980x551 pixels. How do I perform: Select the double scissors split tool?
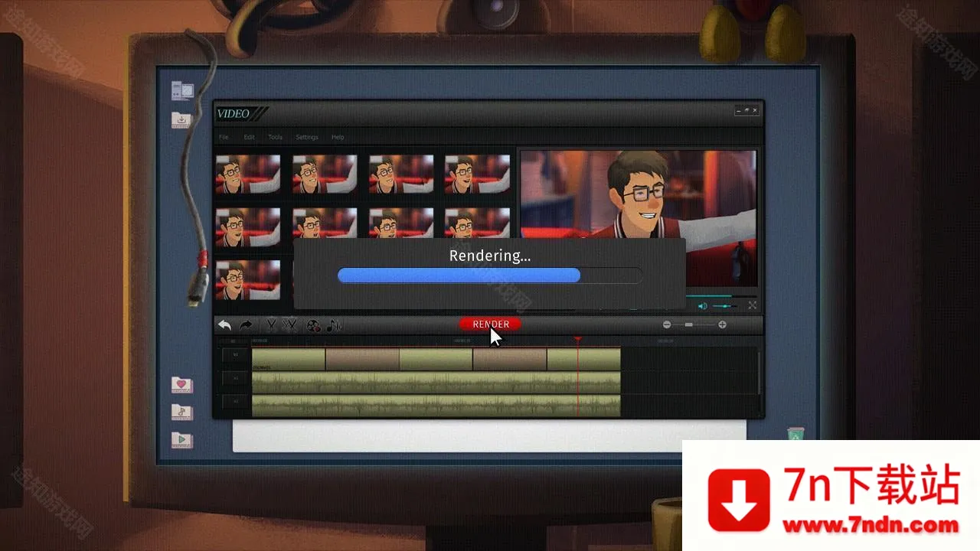click(x=290, y=325)
